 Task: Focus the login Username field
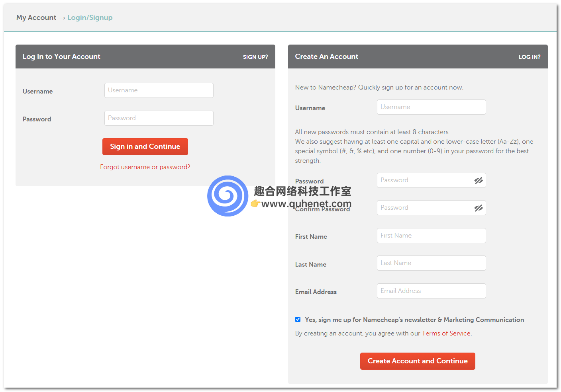pyautogui.click(x=159, y=90)
